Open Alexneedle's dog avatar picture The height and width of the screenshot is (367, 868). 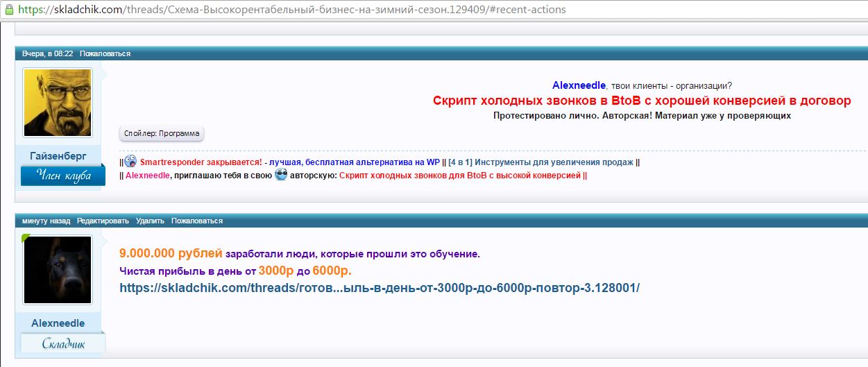coord(58,270)
